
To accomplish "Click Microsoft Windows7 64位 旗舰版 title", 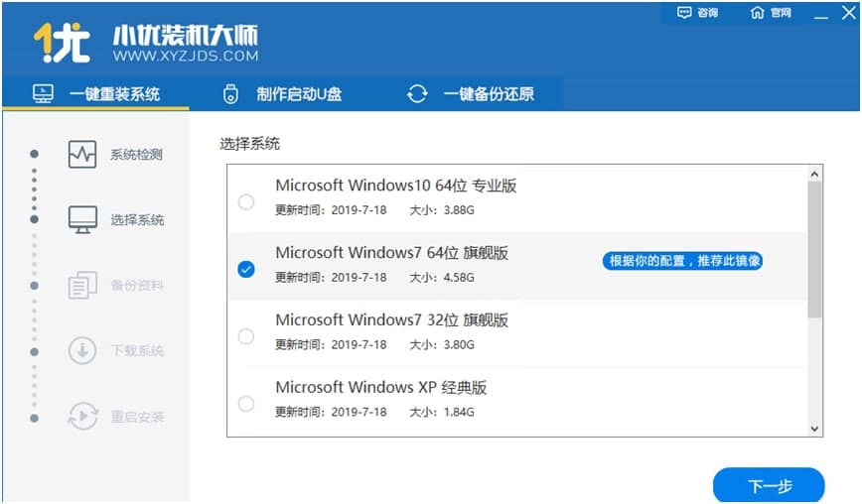I will click(x=391, y=253).
